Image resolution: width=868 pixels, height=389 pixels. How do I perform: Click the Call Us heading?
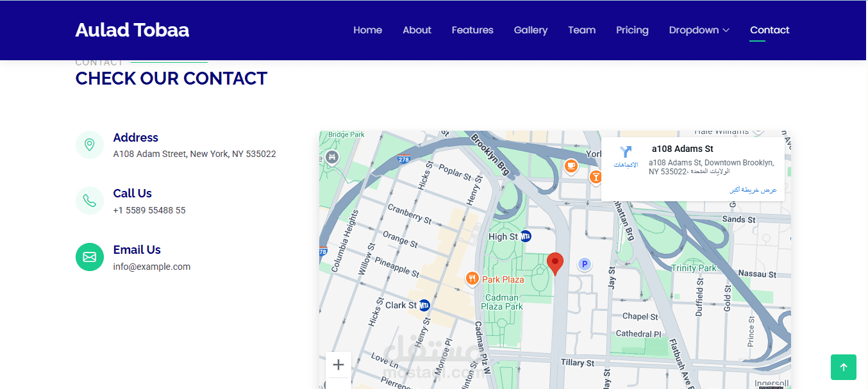132,194
